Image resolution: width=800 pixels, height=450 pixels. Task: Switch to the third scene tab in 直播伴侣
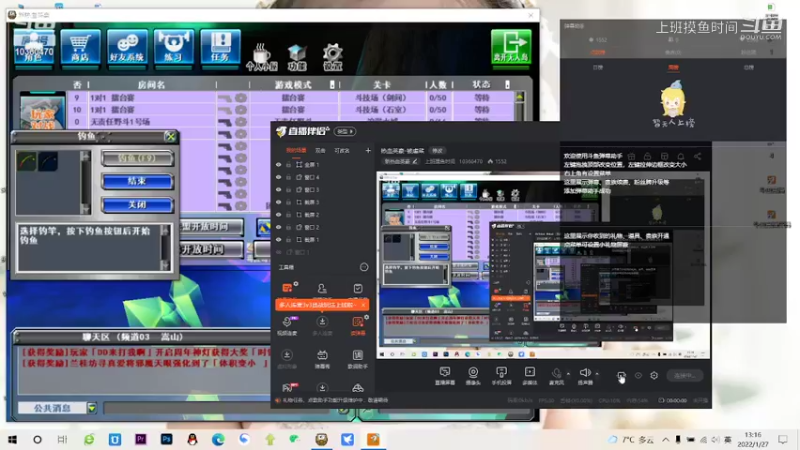(x=342, y=151)
